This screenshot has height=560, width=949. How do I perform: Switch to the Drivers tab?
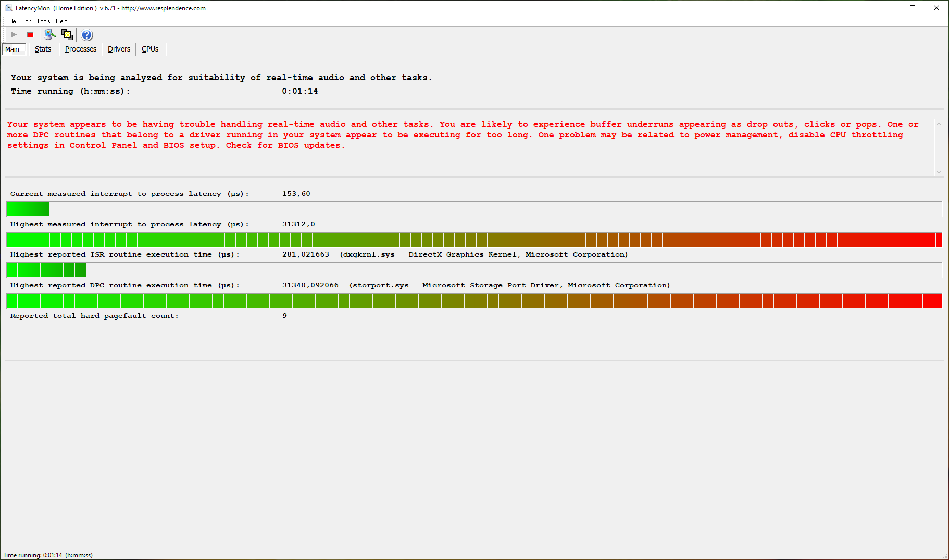(119, 49)
